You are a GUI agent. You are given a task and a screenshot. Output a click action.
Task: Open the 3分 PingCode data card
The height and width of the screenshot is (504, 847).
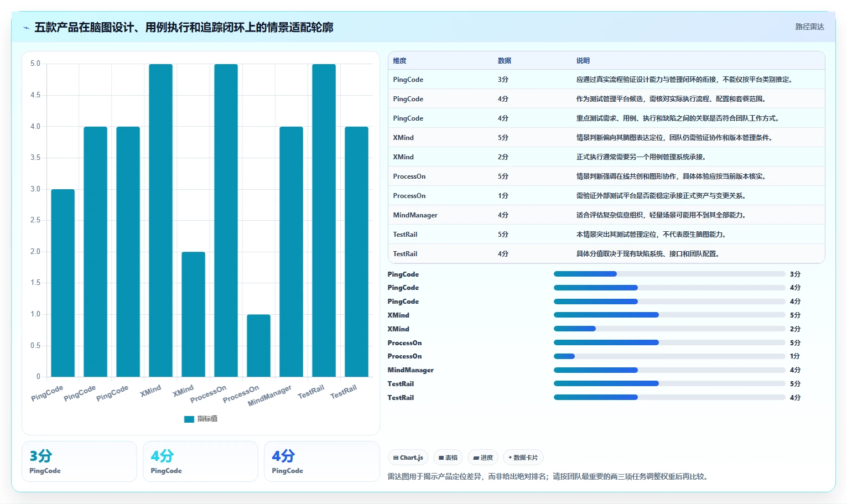79,461
